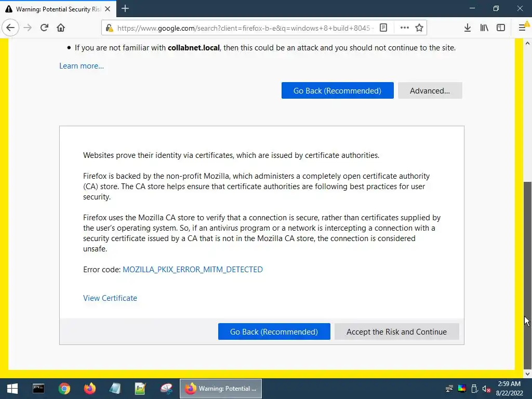
Task: Open safely remove hardware tray icon
Action: [x=474, y=389]
